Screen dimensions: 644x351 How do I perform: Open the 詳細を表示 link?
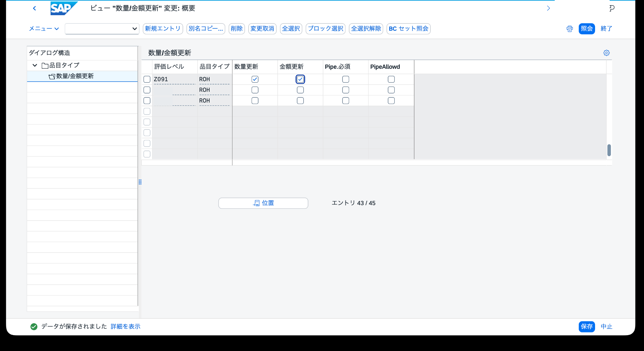click(125, 327)
